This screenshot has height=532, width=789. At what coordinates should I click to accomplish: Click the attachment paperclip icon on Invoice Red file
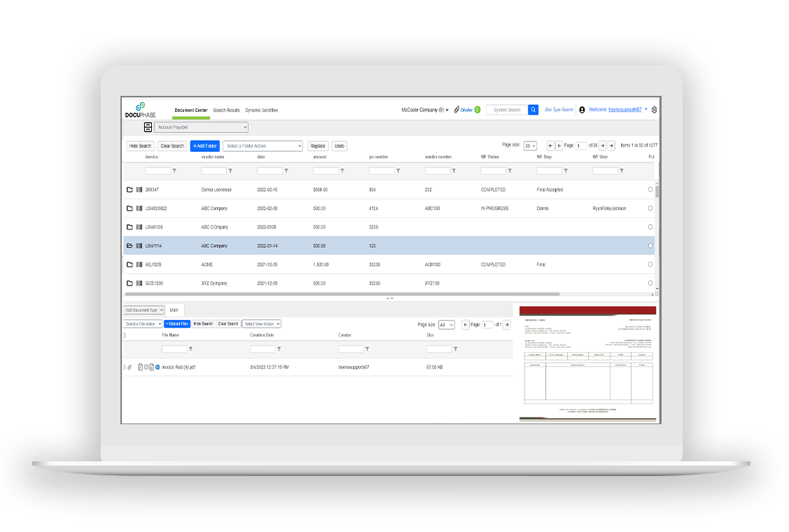tap(130, 367)
